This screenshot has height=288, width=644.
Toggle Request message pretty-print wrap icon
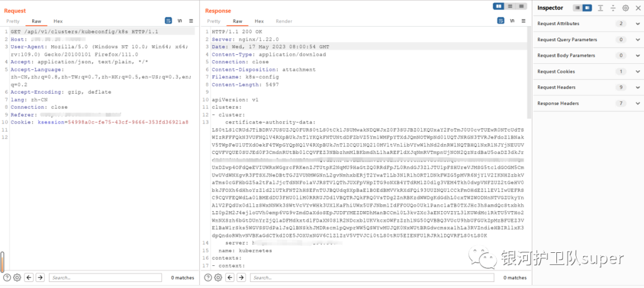point(168,20)
